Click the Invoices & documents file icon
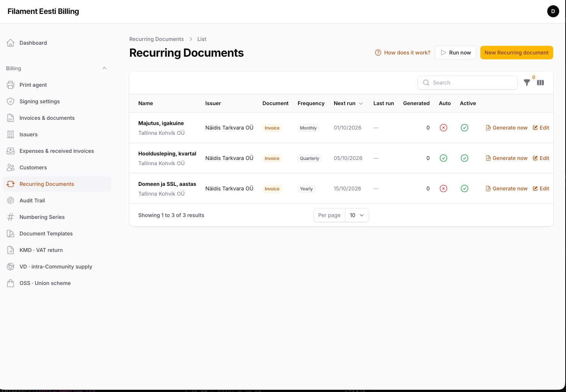This screenshot has width=566, height=392. 11,118
